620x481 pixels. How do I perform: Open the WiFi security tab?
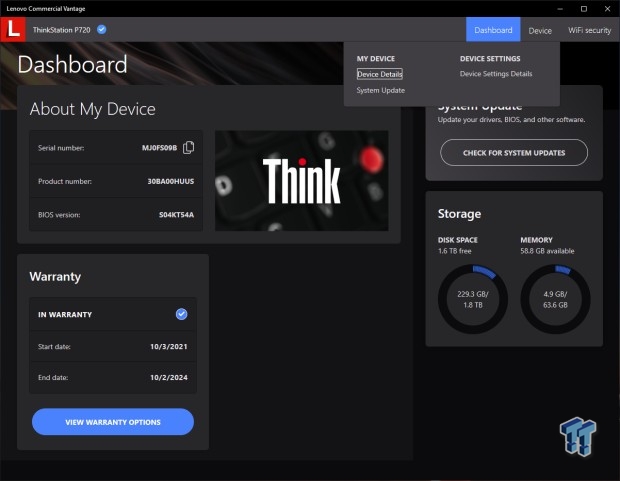[590, 30]
